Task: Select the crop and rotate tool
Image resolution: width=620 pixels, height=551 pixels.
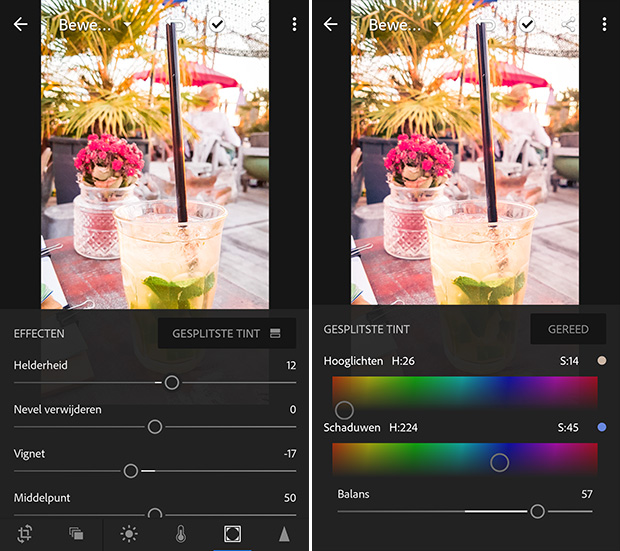Action: pos(25,534)
